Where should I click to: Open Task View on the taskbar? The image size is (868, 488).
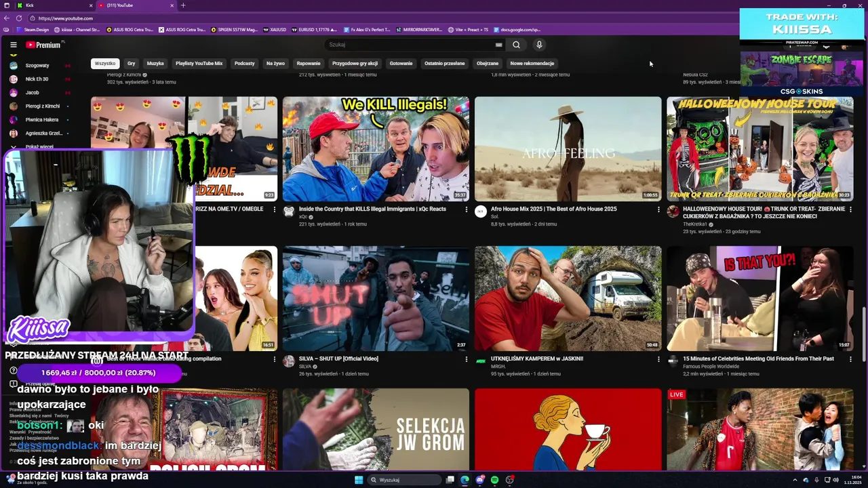tap(450, 480)
